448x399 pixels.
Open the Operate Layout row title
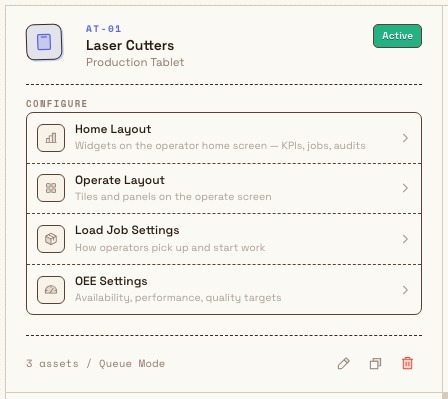pos(120,180)
